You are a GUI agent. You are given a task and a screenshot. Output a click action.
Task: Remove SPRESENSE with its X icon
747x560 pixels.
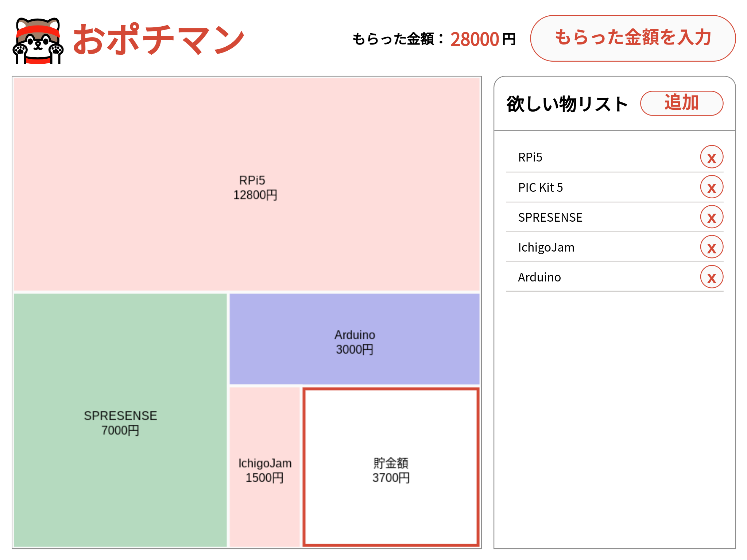tap(711, 217)
